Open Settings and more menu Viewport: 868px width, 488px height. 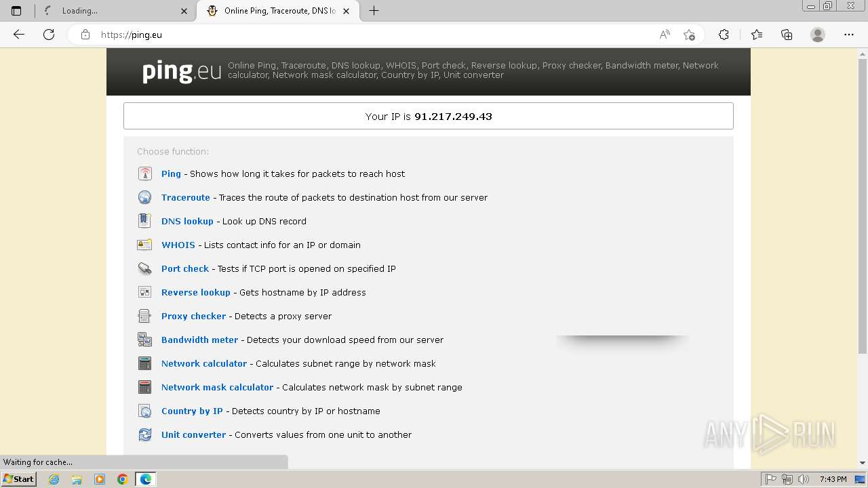point(849,35)
